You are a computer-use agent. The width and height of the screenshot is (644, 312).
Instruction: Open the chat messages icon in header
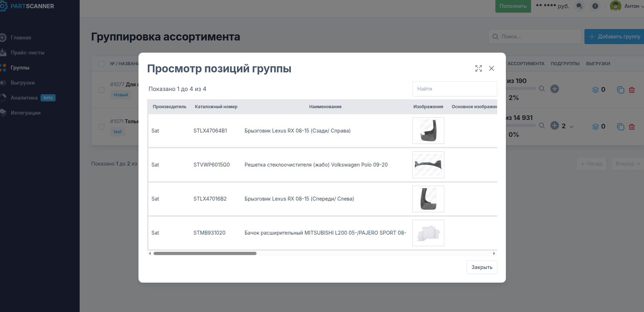click(579, 6)
